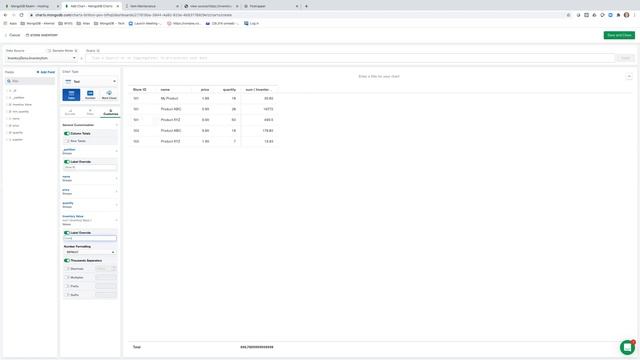This screenshot has height=360, width=640.
Task: Toggle the Thousands Separators switch
Action: 67,260
